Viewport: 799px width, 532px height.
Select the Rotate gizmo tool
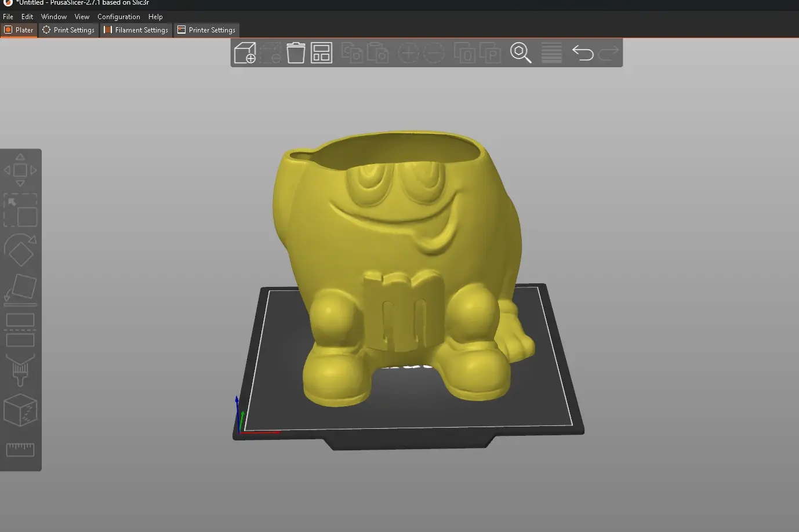coord(20,250)
